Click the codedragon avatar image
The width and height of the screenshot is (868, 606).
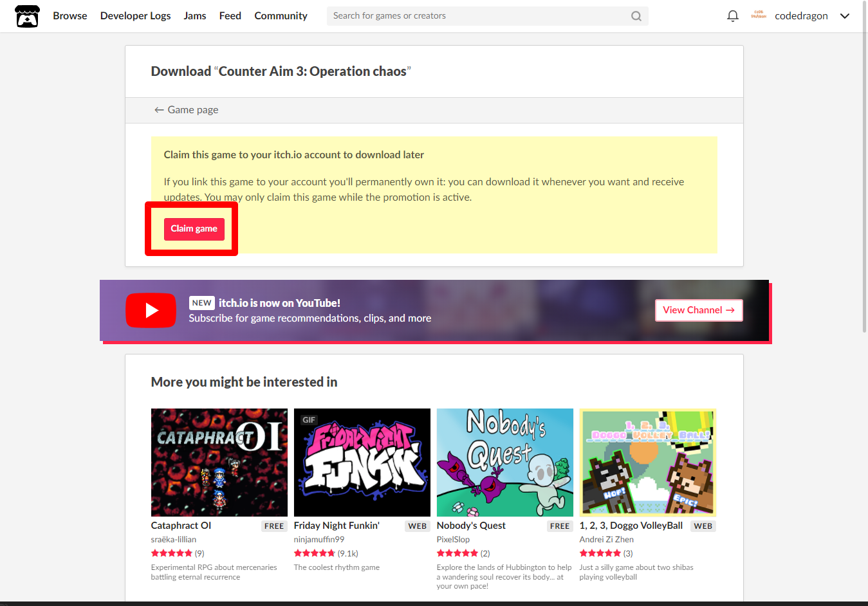pyautogui.click(x=759, y=15)
